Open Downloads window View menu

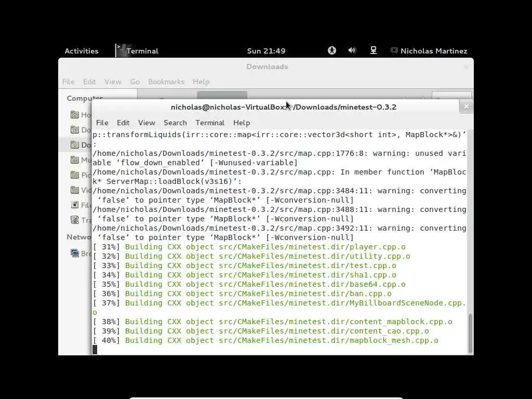tap(113, 82)
